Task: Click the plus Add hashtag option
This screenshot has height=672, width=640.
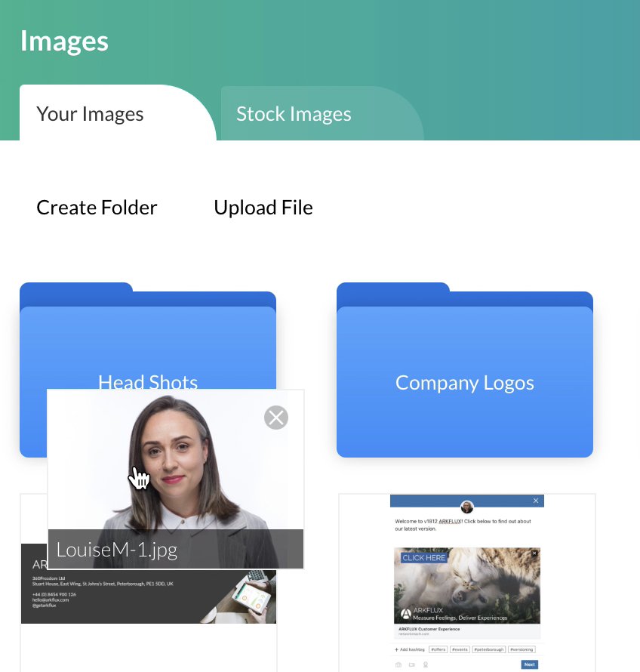Action: click(x=409, y=649)
